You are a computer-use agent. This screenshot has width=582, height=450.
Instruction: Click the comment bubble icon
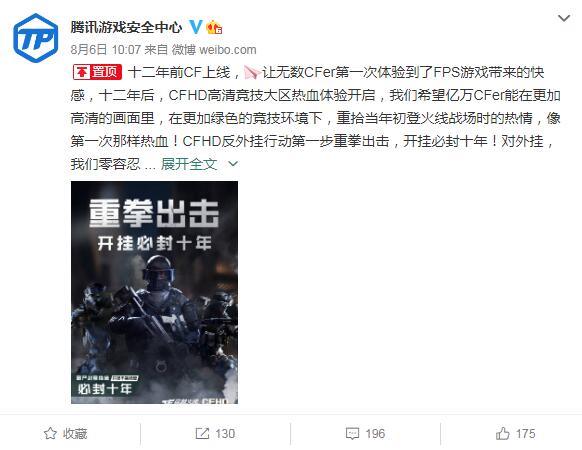coord(352,433)
